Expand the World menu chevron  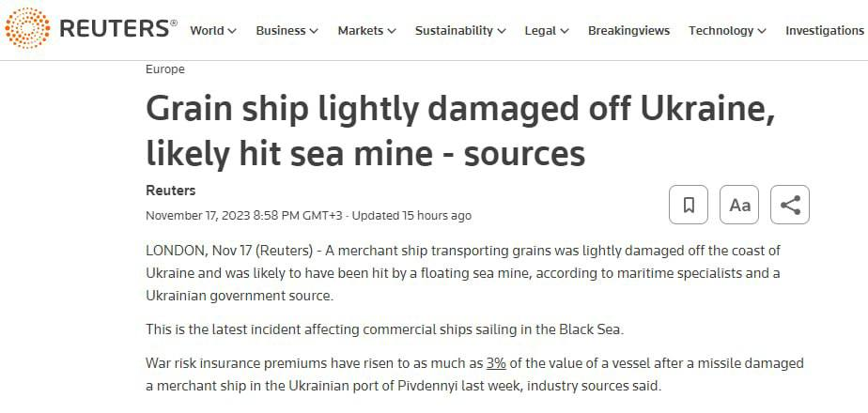[232, 31]
